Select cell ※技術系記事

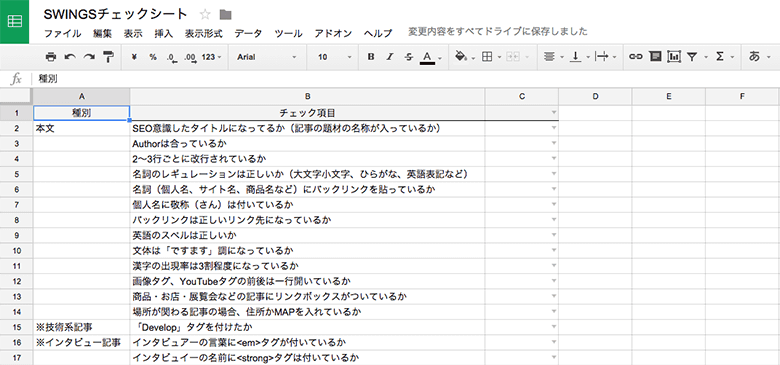81,327
